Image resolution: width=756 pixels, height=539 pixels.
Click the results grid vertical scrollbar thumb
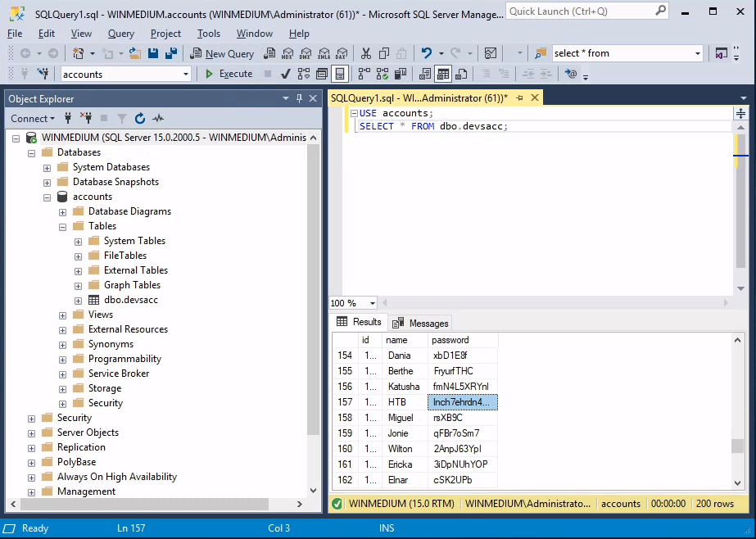click(x=737, y=446)
